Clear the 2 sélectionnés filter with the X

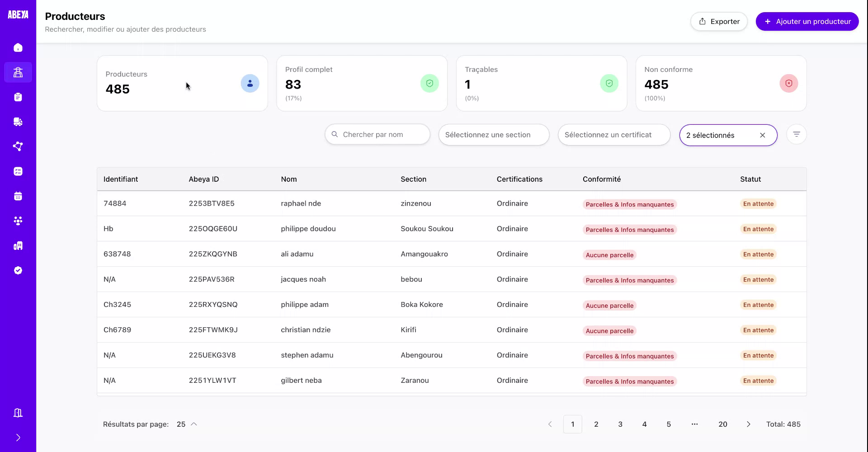[763, 135]
